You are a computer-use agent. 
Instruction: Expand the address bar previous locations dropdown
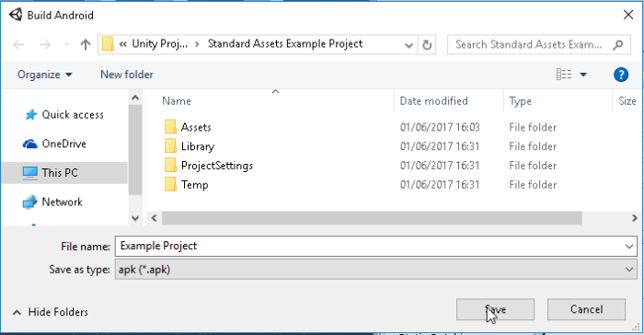click(408, 44)
